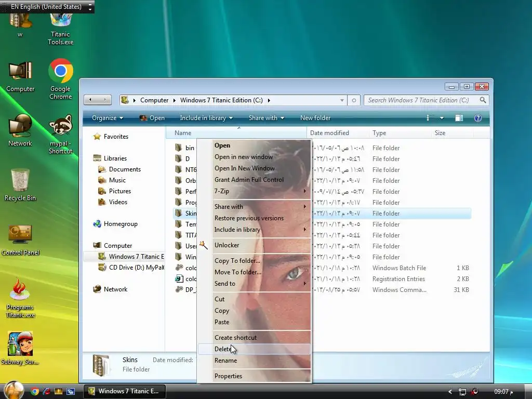
Task: Click the bin folder icon
Action: [x=179, y=148]
